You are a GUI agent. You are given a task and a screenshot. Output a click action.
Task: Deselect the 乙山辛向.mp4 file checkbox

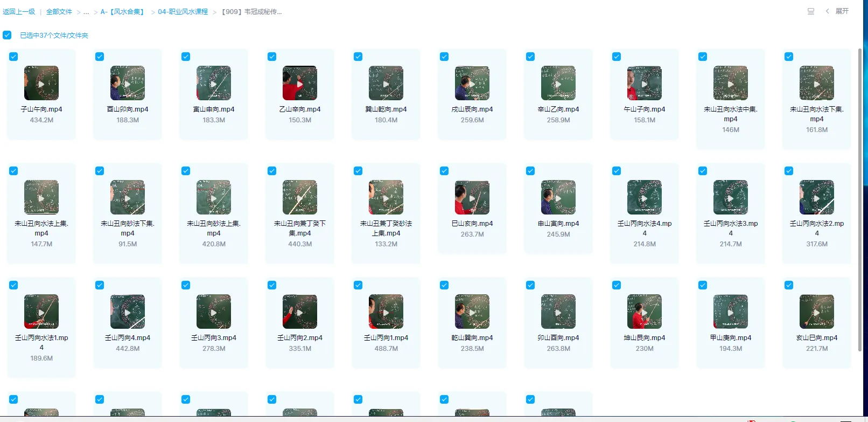(x=272, y=57)
